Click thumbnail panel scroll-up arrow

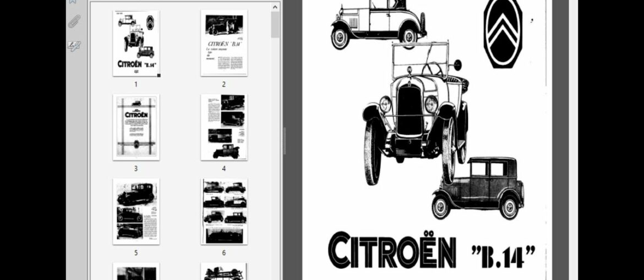pos(275,7)
